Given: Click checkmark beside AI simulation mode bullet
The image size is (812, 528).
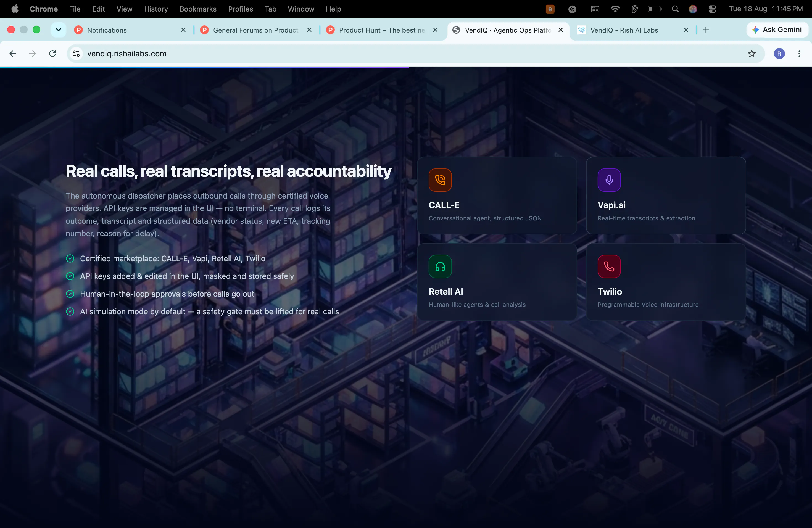Looking at the screenshot, I should pyautogui.click(x=70, y=311).
